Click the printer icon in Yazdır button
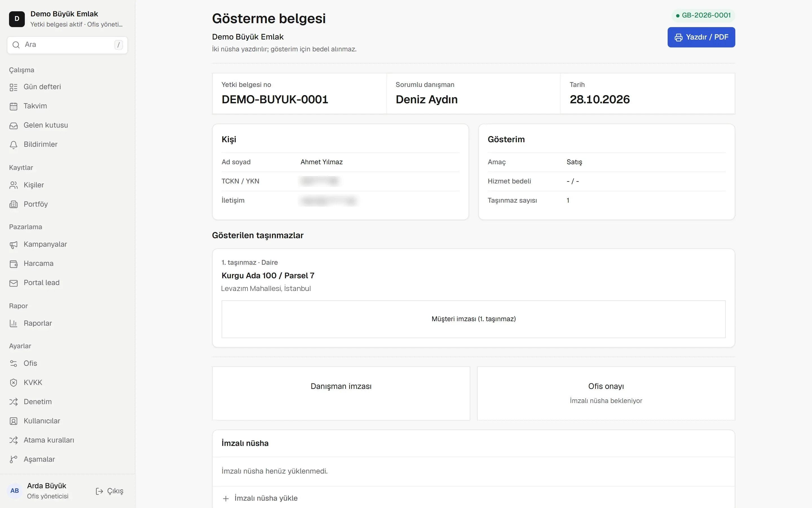The width and height of the screenshot is (812, 508). 678,37
